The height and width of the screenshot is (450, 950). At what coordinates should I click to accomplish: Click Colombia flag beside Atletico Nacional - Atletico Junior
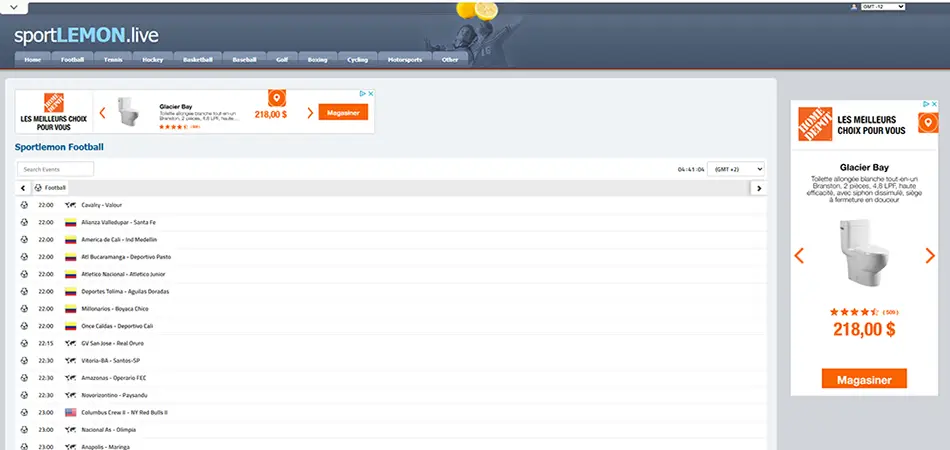[70, 274]
